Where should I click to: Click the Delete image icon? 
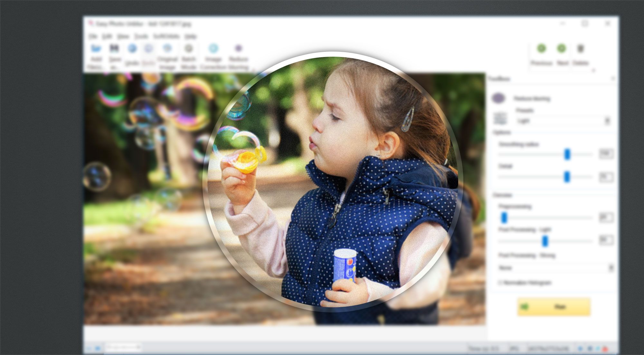tap(581, 48)
